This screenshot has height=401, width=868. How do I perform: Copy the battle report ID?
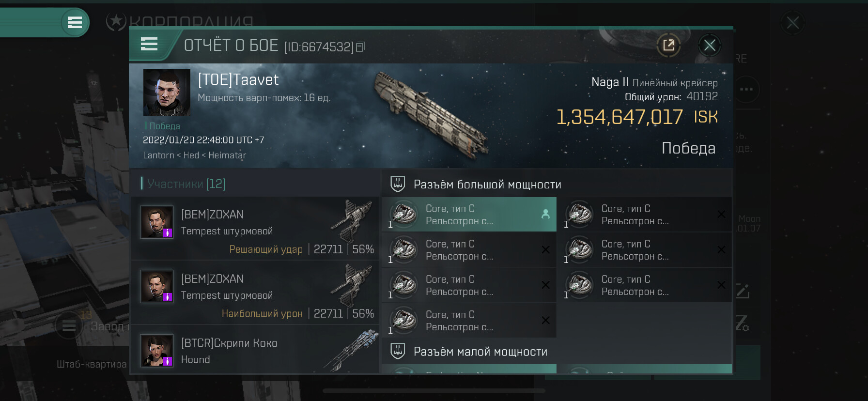pos(360,47)
